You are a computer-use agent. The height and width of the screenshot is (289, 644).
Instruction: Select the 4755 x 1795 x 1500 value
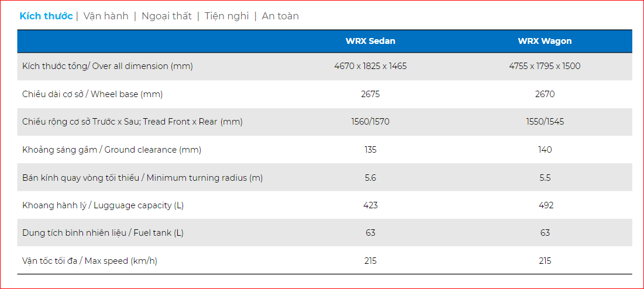[545, 66]
